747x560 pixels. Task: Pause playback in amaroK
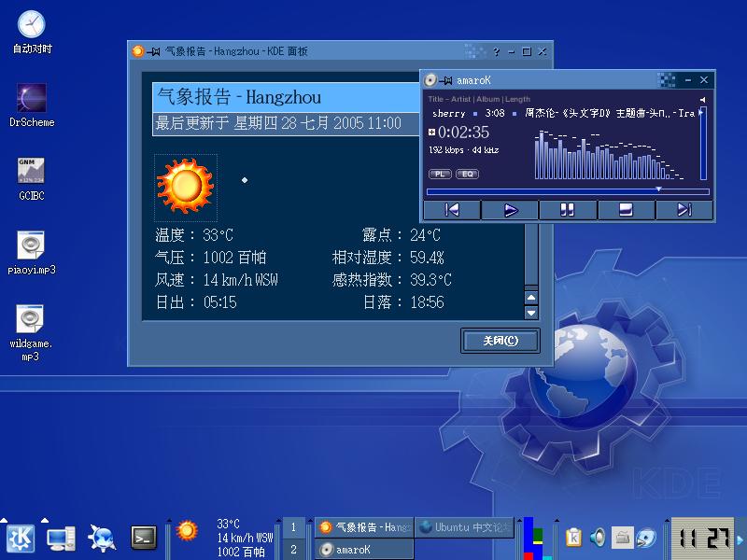pyautogui.click(x=568, y=210)
